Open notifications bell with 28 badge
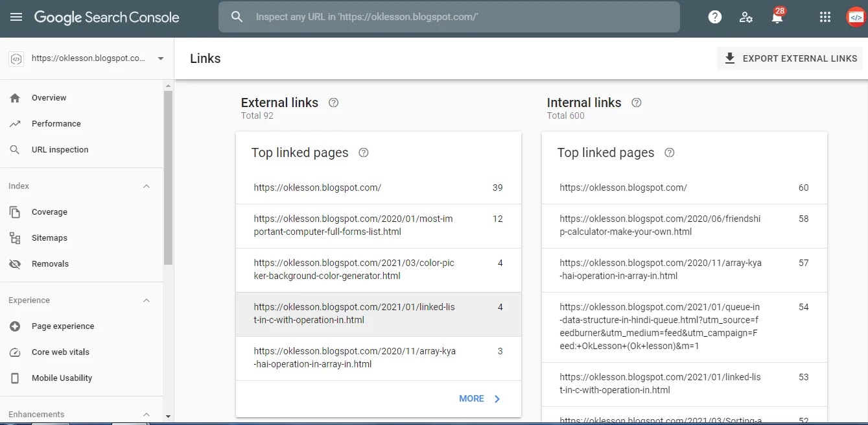The width and height of the screenshot is (868, 425). (x=777, y=16)
